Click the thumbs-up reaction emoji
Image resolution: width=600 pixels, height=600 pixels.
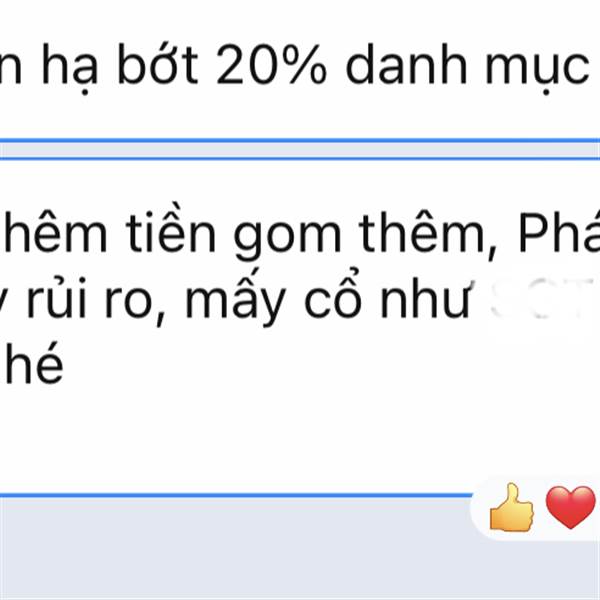512,507
